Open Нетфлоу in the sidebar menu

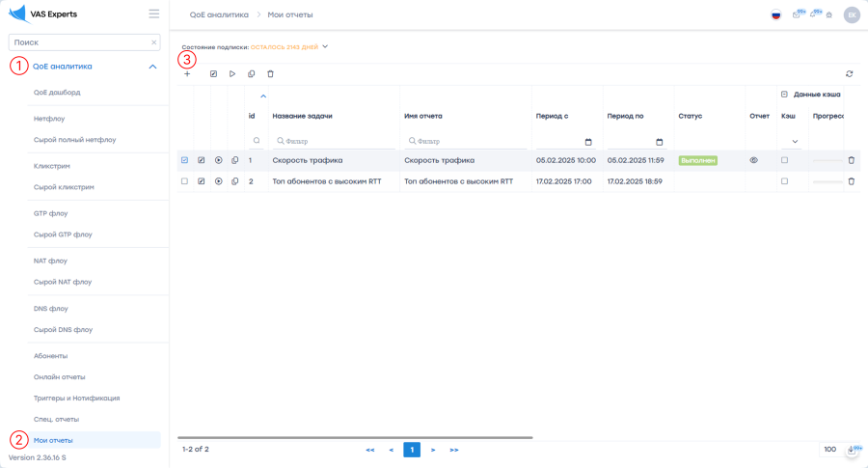click(x=49, y=119)
